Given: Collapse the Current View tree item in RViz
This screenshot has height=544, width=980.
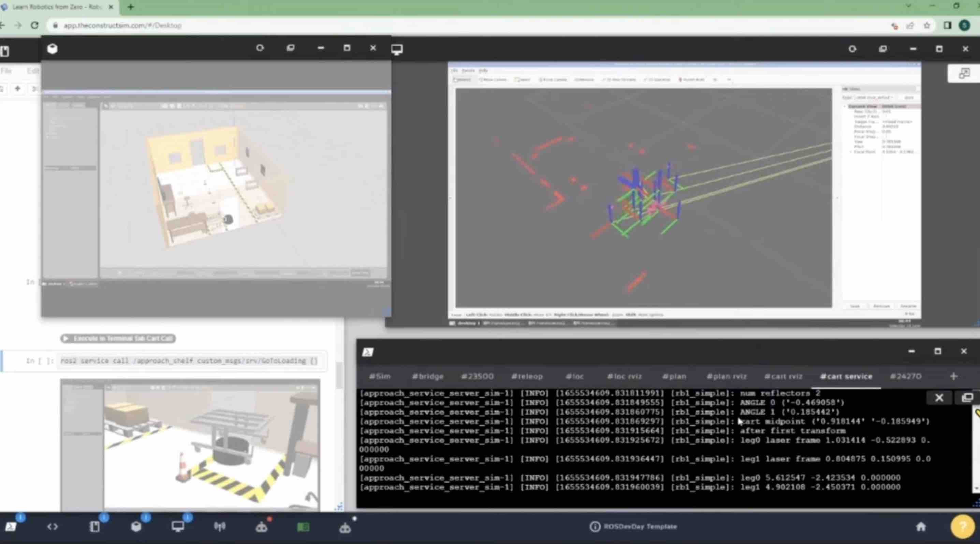Looking at the screenshot, I should click(845, 106).
